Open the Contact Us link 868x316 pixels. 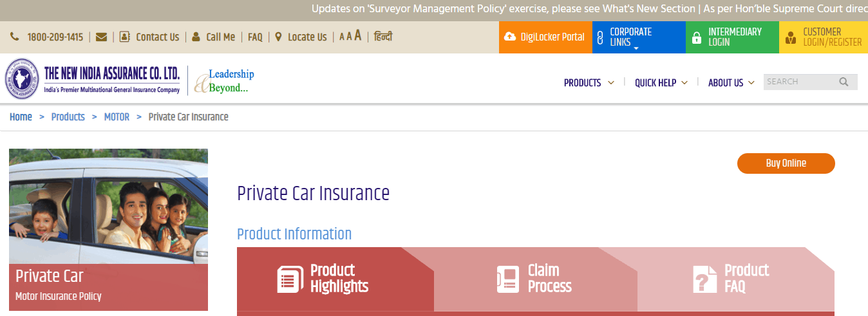click(157, 37)
